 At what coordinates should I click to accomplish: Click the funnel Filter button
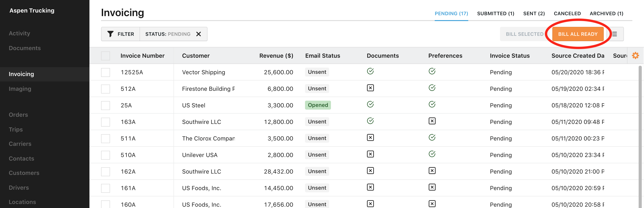tap(121, 34)
